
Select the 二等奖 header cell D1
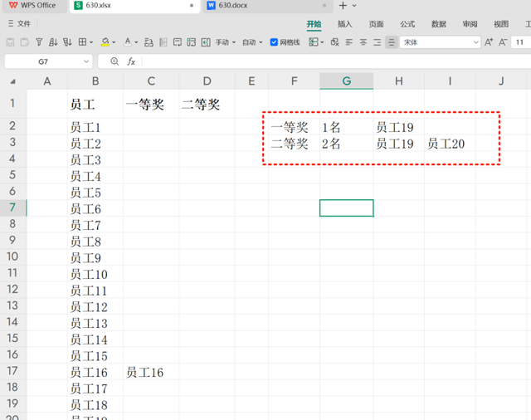(207, 104)
